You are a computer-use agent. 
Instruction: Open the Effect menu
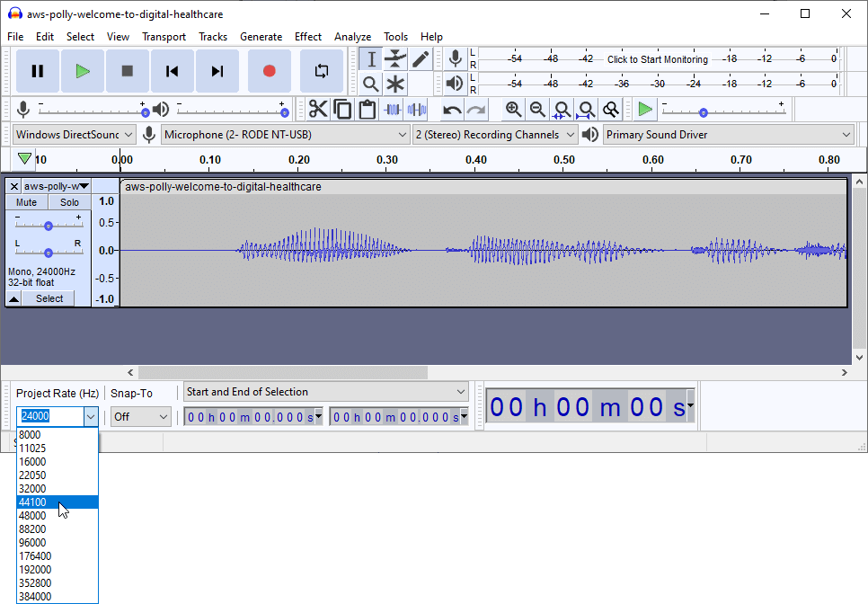[308, 37]
